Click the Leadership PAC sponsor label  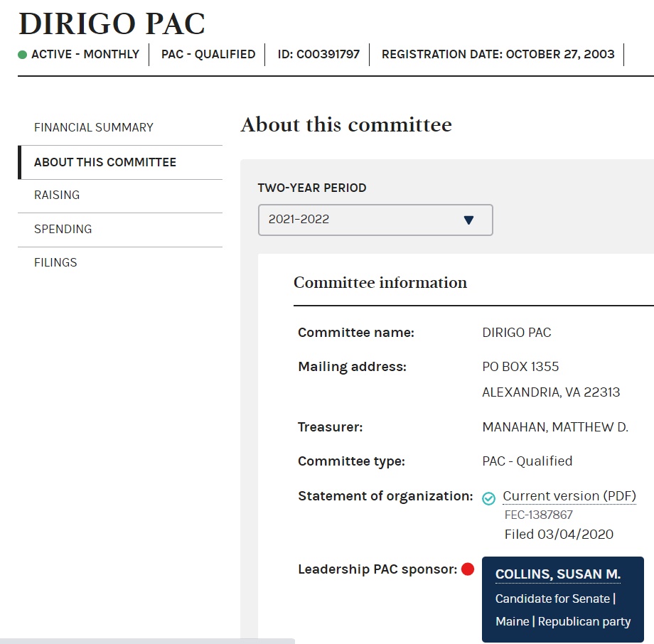point(377,569)
